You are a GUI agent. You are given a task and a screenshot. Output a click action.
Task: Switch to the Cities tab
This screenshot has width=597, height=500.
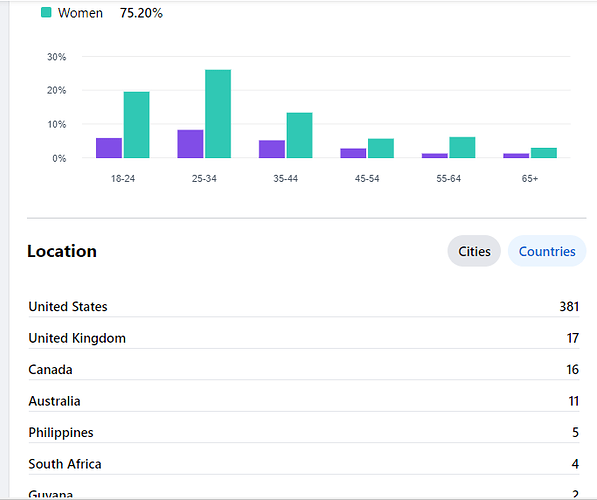[474, 251]
